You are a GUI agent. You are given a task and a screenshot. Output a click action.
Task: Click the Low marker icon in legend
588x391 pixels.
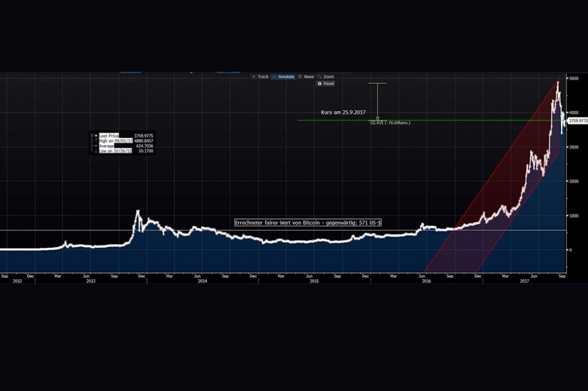click(96, 151)
